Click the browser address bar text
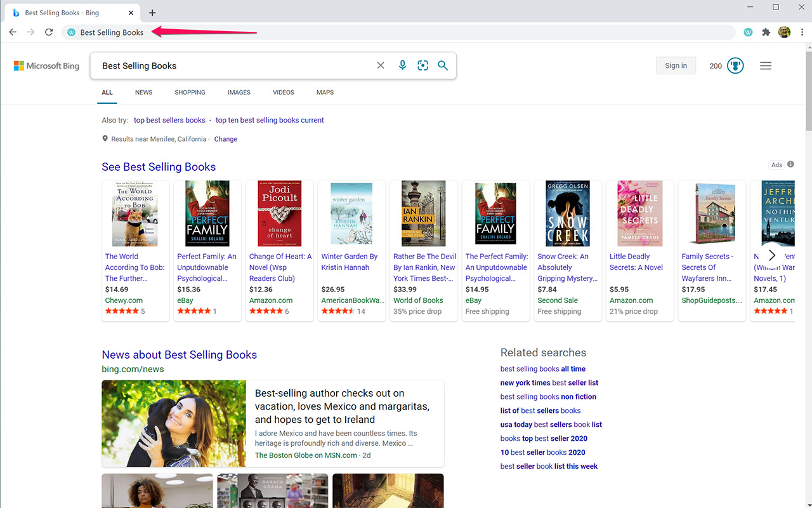Viewport: 812px width, 508px height. 112,32
